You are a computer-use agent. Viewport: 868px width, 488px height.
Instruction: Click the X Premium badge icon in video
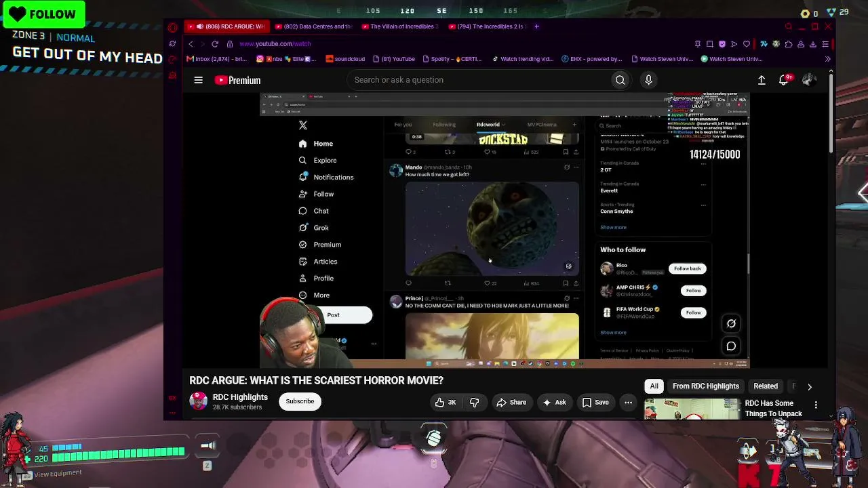point(302,245)
